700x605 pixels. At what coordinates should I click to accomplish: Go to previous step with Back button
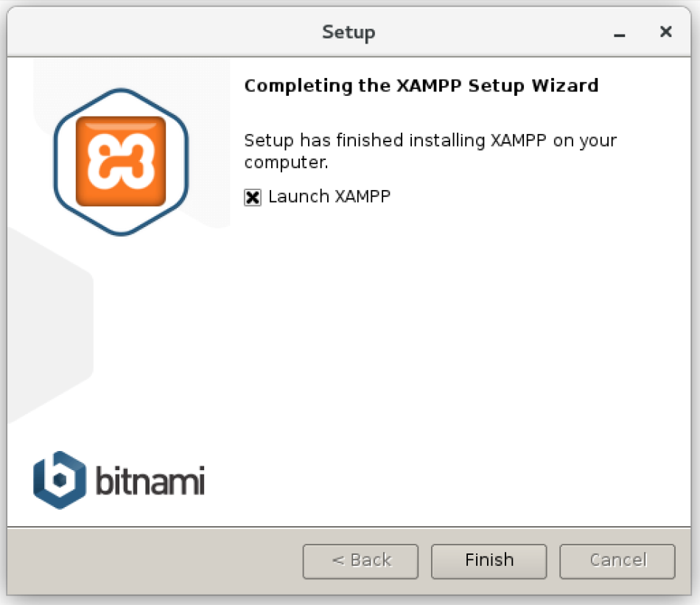pos(360,562)
